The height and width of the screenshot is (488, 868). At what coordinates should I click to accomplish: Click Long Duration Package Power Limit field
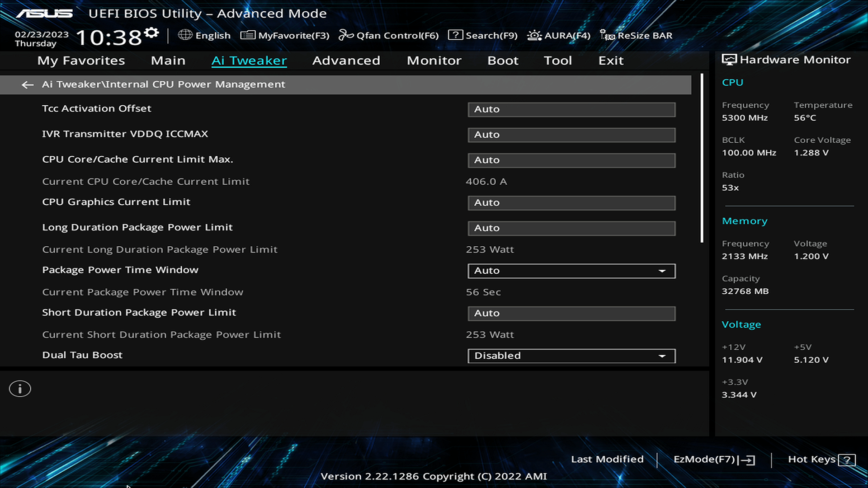pos(571,228)
